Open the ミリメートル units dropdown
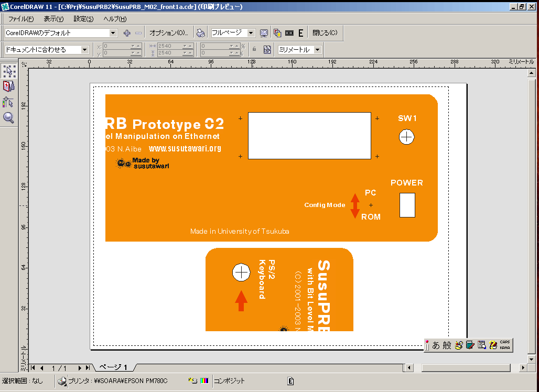 pyautogui.click(x=318, y=49)
